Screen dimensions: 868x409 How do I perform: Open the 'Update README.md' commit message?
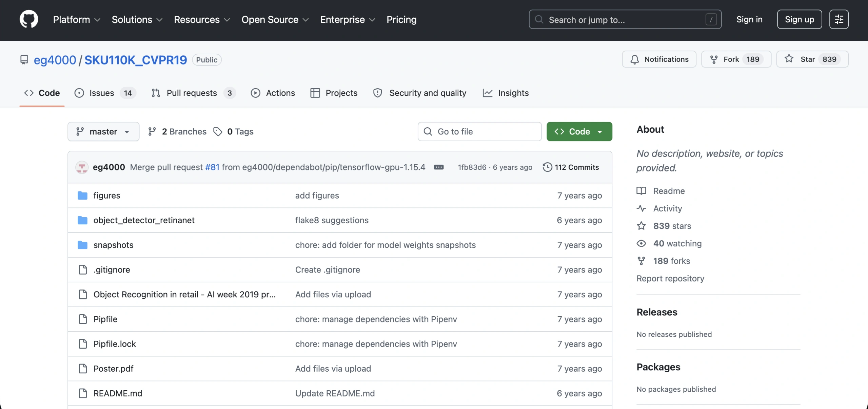coord(335,393)
